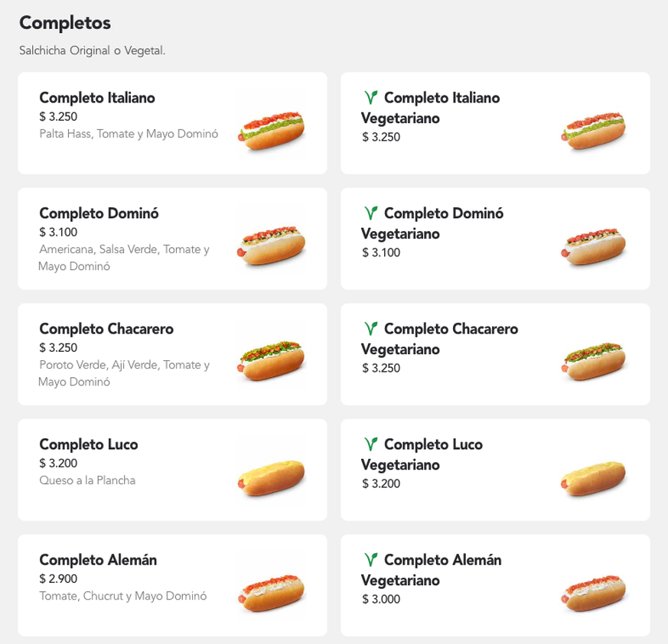Click the Completos section heading
Viewport: 668px width, 644px height.
(65, 23)
